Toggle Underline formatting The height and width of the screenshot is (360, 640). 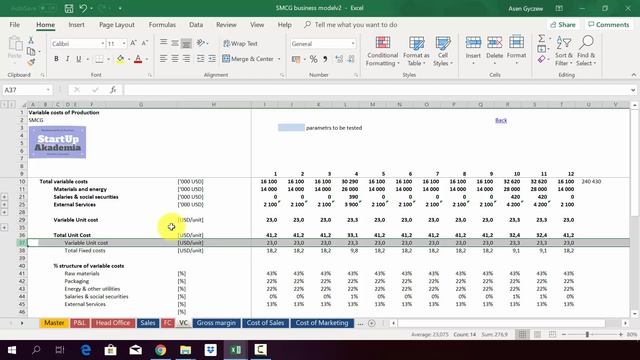pyautogui.click(x=79, y=59)
